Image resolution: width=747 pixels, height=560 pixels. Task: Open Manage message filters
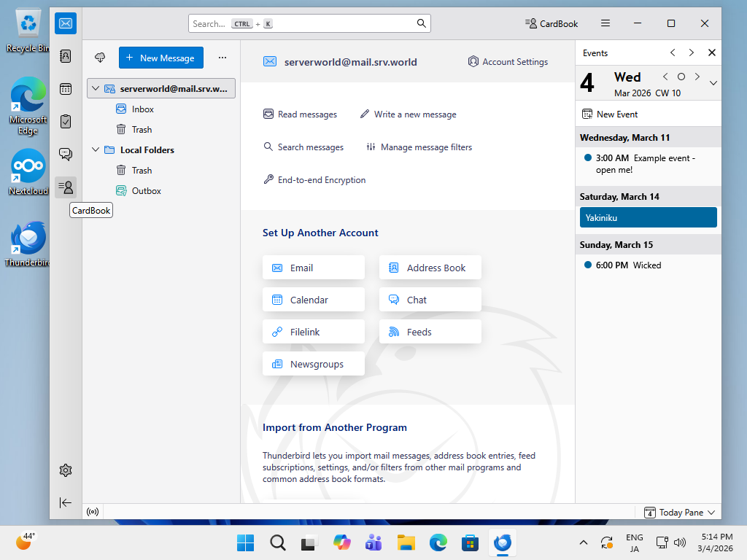pyautogui.click(x=419, y=147)
